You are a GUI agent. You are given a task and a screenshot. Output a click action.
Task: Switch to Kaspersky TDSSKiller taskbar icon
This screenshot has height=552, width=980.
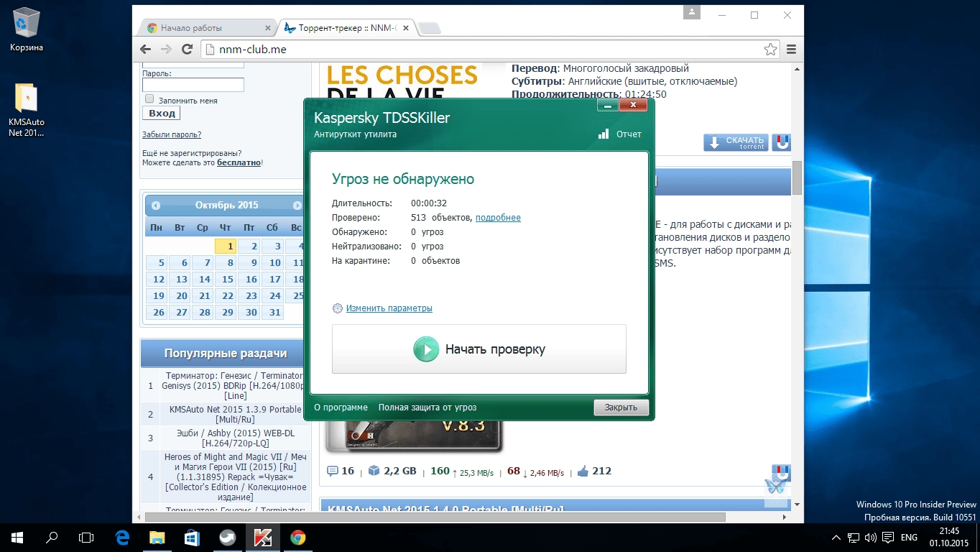tap(262, 537)
